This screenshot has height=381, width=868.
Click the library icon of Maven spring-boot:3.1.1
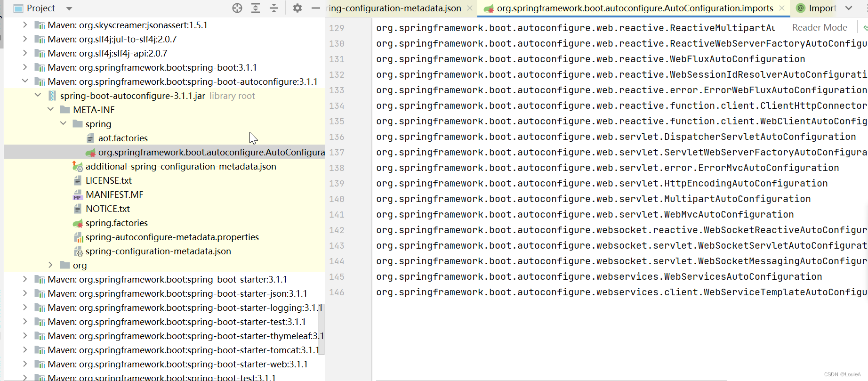[40, 67]
